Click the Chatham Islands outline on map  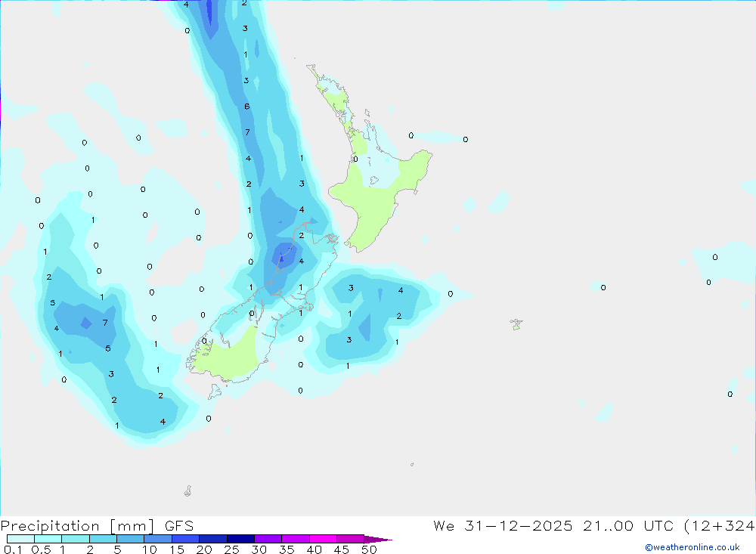coord(516,324)
